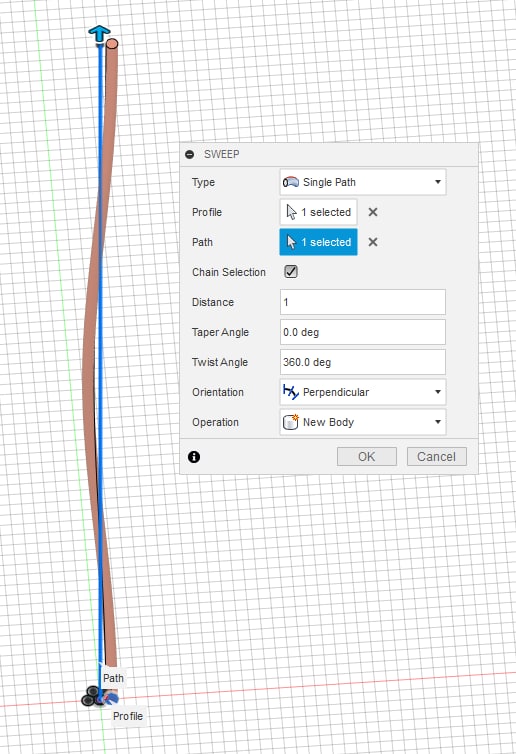Click the Path 1 selected selector
516x754 pixels.
(318, 242)
